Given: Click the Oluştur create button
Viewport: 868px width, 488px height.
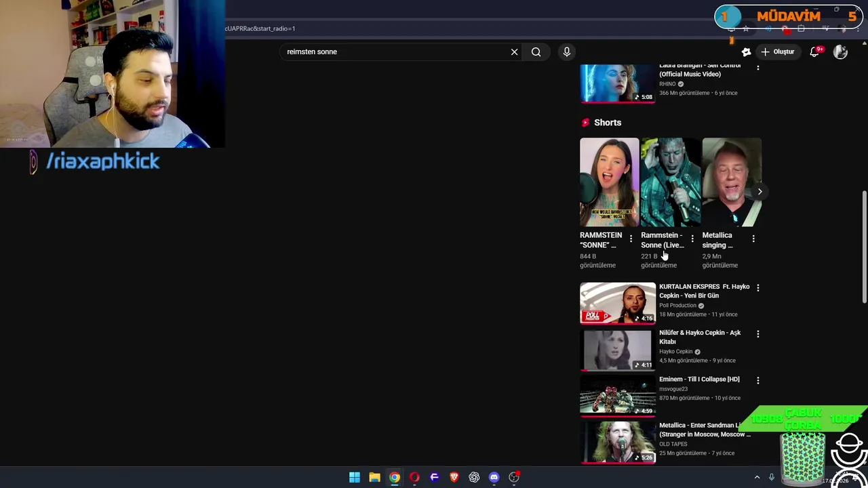Looking at the screenshot, I should point(777,52).
